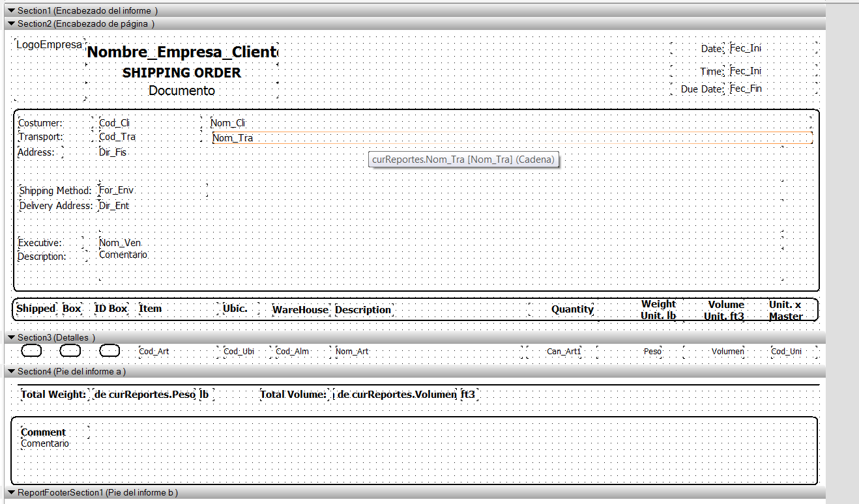Select first rounded box under Shipped column
The height and width of the screenshot is (504, 859).
(x=31, y=351)
